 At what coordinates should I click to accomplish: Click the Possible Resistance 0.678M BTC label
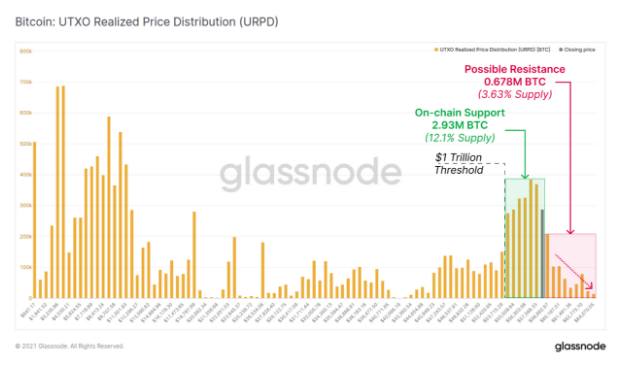point(515,81)
